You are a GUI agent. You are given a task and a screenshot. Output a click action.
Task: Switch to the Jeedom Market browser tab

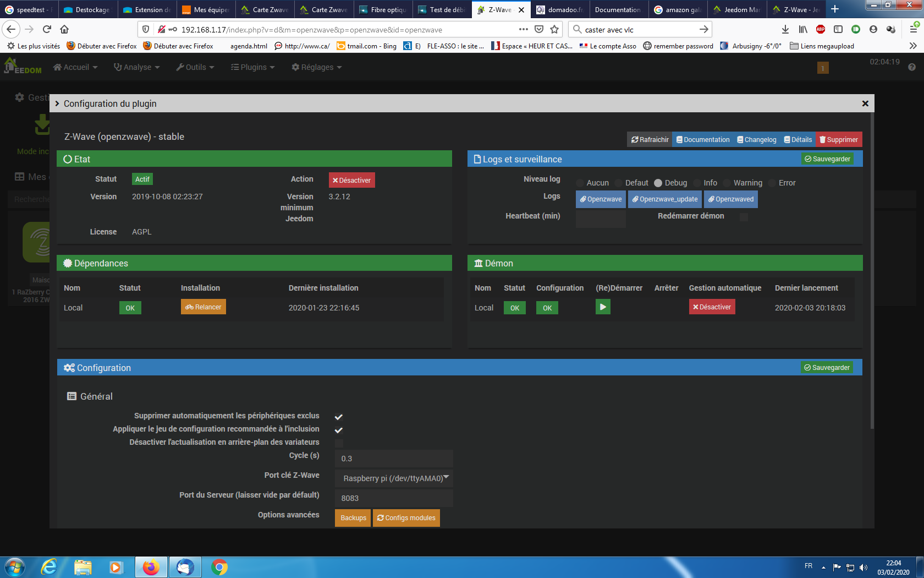737,9
